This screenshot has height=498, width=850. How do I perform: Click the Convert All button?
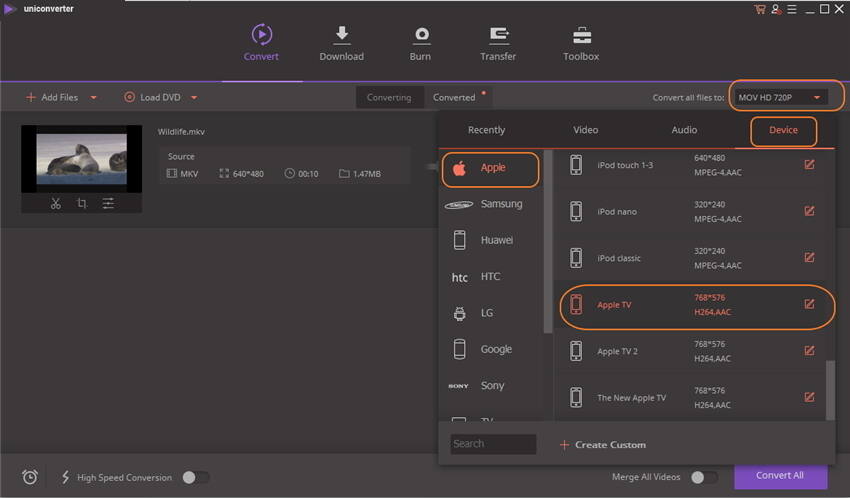point(780,476)
